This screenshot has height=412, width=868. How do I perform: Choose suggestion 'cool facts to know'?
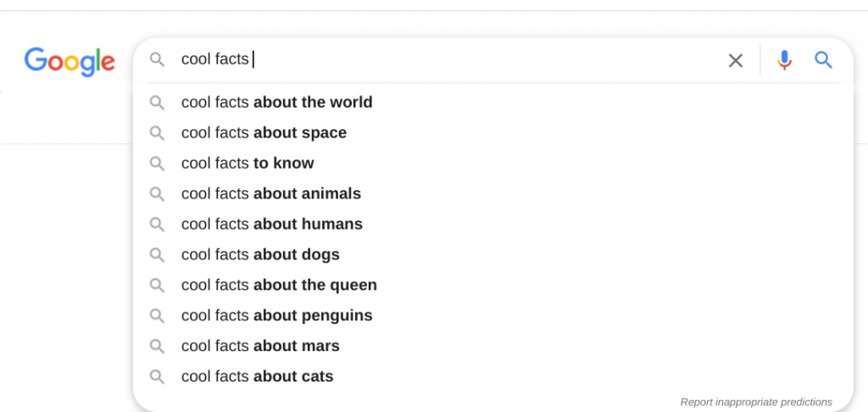(248, 164)
